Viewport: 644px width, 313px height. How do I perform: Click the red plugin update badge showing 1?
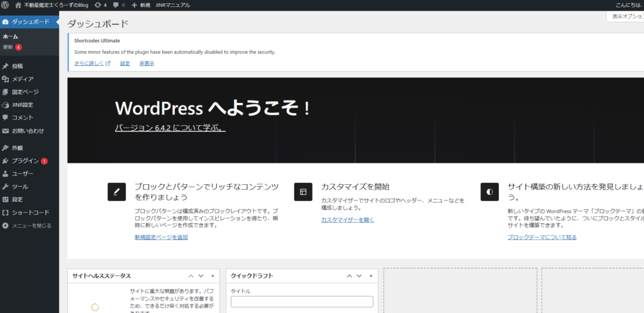coord(45,161)
